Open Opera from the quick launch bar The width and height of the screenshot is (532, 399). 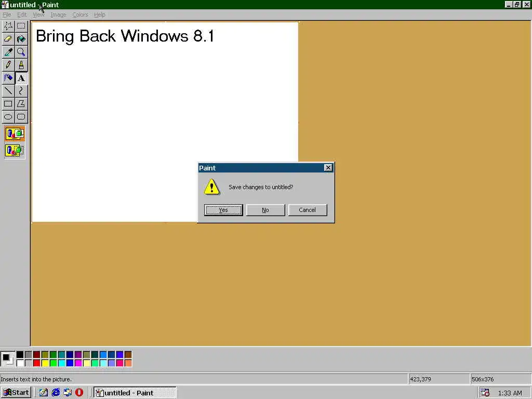tap(79, 393)
